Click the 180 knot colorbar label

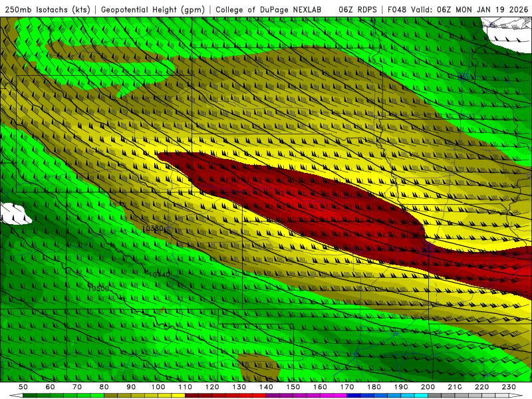(x=374, y=387)
